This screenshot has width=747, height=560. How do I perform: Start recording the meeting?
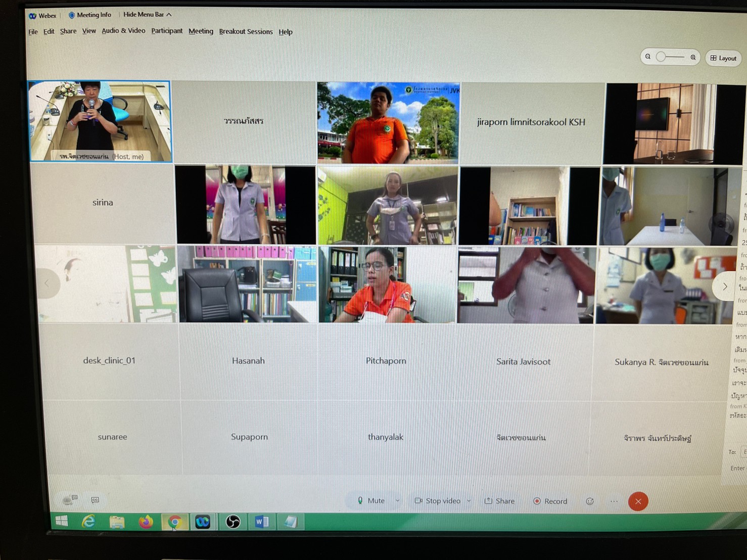click(550, 501)
